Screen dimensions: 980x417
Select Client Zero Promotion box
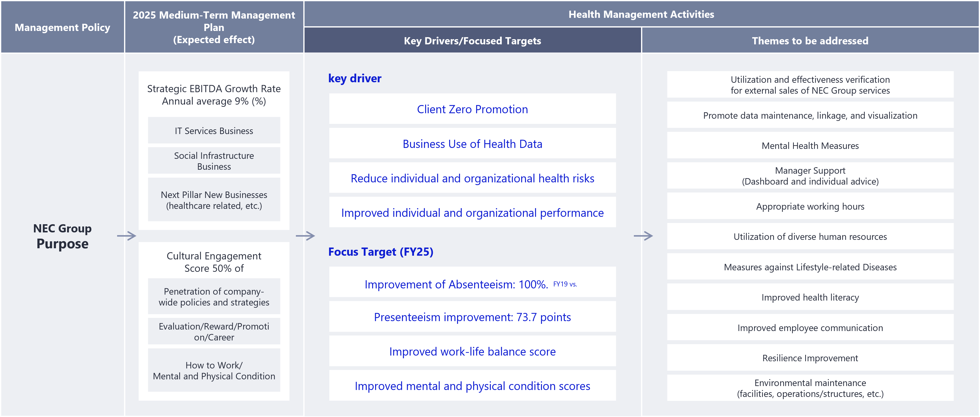point(472,109)
